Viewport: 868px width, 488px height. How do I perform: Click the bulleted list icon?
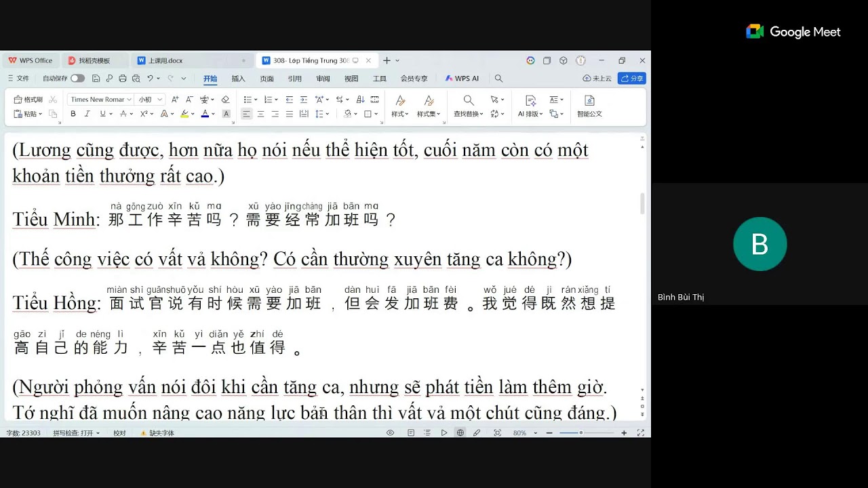click(x=248, y=100)
